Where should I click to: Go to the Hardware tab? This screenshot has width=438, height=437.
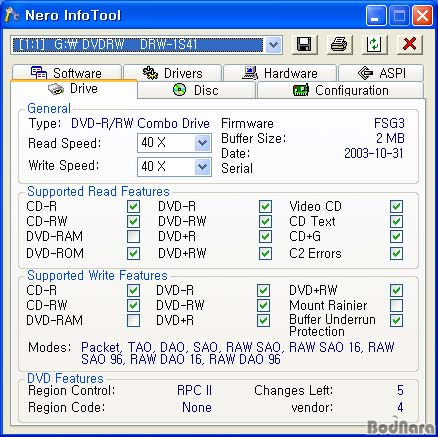pos(280,73)
